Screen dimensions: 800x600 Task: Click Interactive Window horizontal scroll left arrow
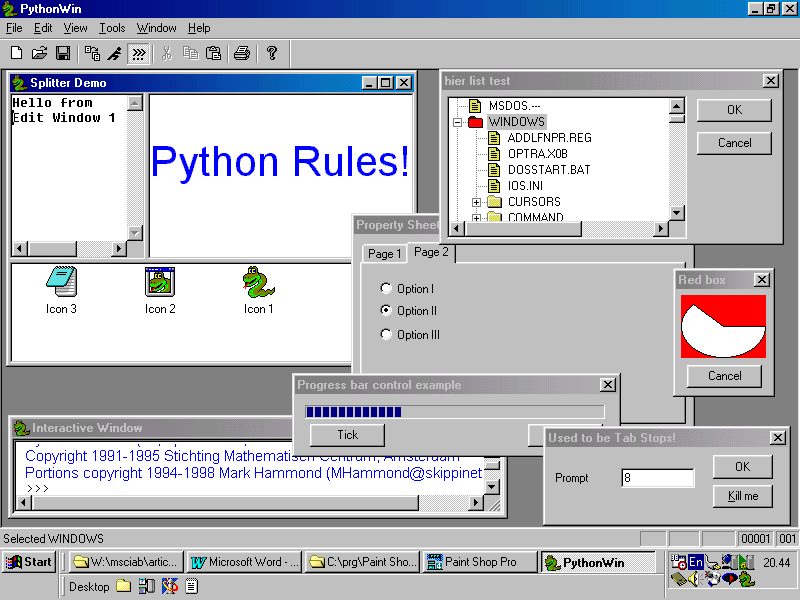pyautogui.click(x=23, y=503)
